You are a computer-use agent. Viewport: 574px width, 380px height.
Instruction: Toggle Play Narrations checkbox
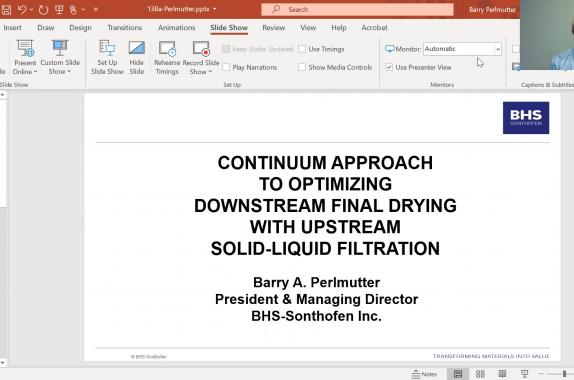(226, 67)
